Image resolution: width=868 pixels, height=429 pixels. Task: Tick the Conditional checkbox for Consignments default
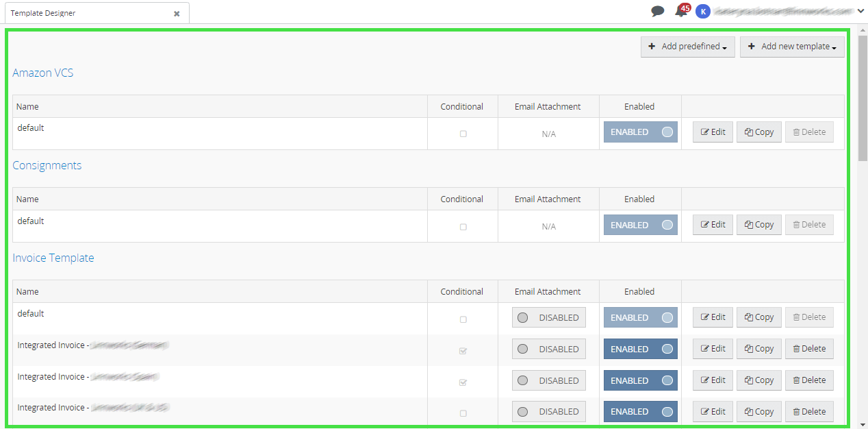(x=463, y=226)
